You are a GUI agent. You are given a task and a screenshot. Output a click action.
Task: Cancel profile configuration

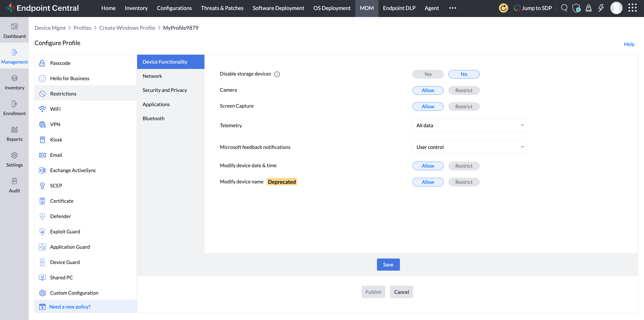click(x=401, y=292)
